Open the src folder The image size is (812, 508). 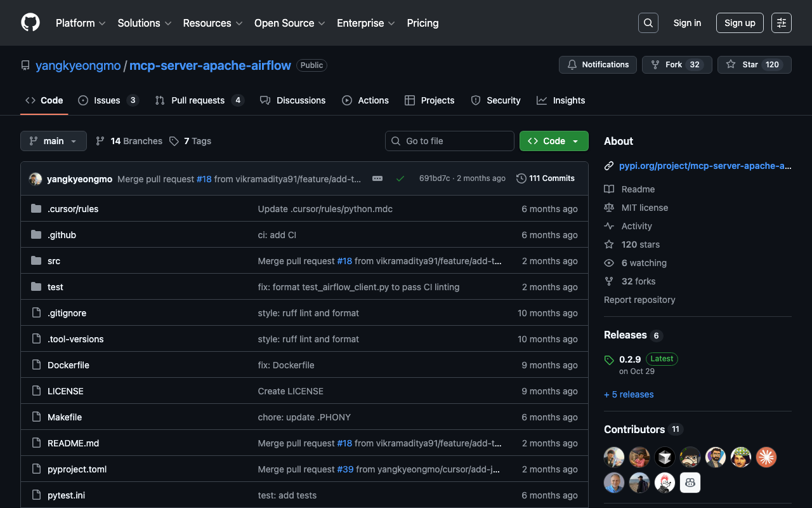pyautogui.click(x=54, y=261)
